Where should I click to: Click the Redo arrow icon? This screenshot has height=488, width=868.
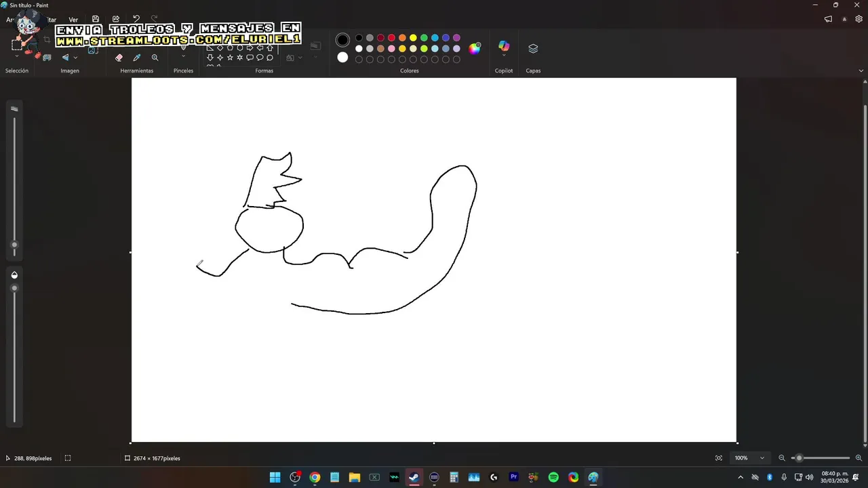(x=154, y=19)
